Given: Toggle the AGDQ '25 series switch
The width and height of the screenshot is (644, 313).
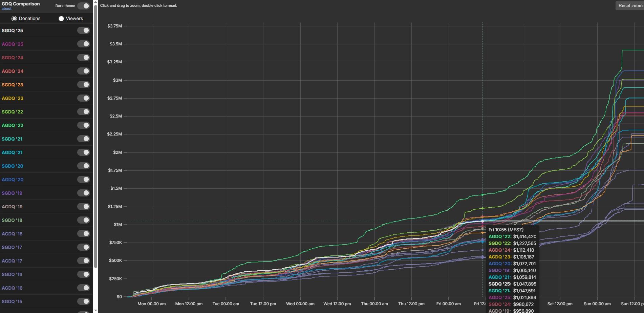Looking at the screenshot, I should 83,44.
